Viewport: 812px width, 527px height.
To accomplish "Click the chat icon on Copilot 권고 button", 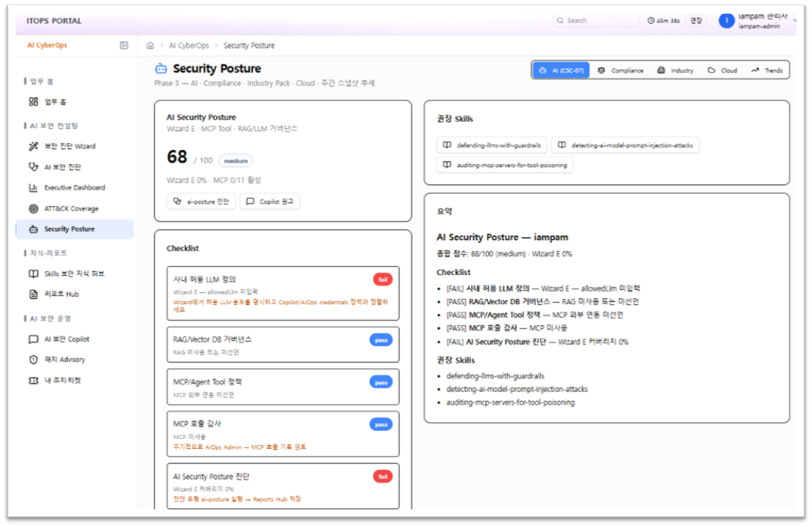I will [250, 201].
